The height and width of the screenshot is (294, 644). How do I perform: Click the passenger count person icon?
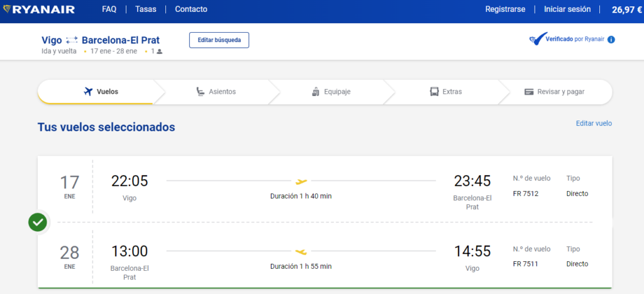[160, 52]
